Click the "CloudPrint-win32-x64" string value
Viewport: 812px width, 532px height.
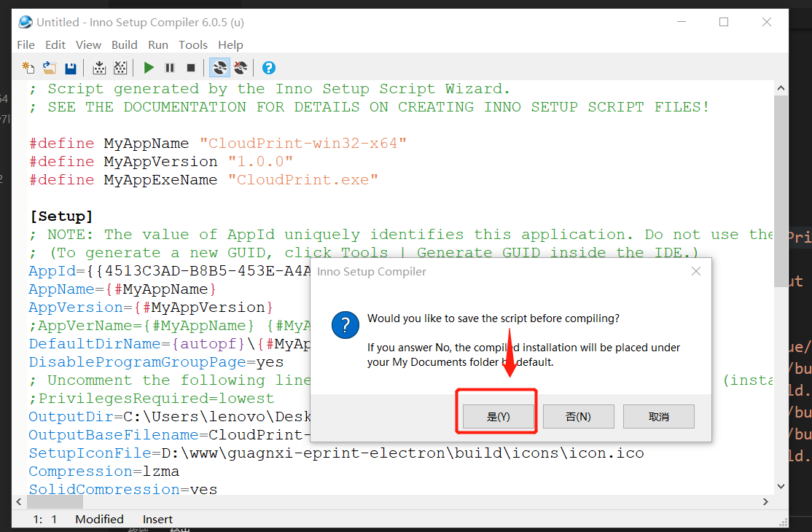point(303,144)
